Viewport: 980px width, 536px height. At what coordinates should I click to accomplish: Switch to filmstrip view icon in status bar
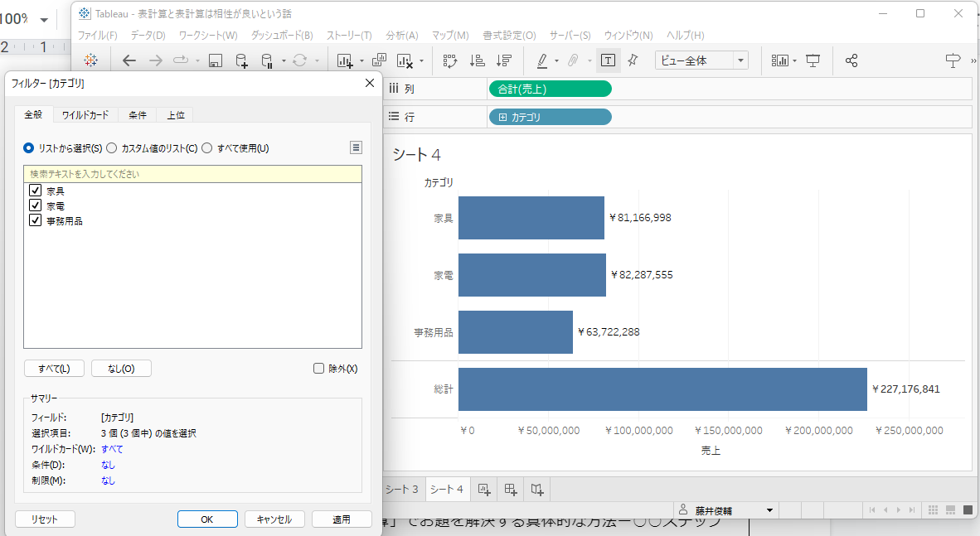coord(951,510)
